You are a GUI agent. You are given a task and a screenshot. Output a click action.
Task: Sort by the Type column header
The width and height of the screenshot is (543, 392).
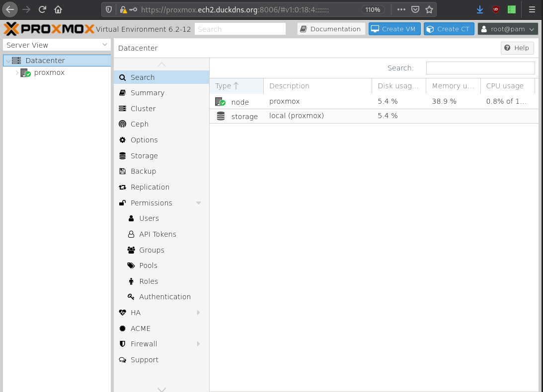(x=236, y=86)
